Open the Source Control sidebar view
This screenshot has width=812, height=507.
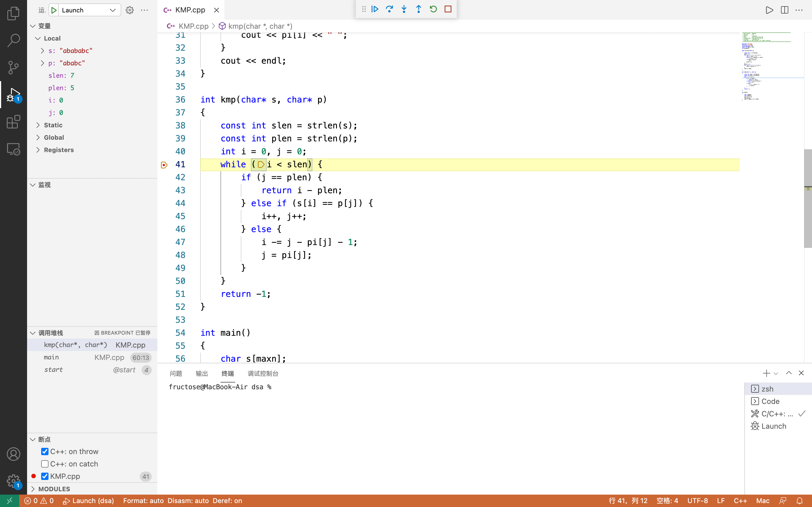14,67
